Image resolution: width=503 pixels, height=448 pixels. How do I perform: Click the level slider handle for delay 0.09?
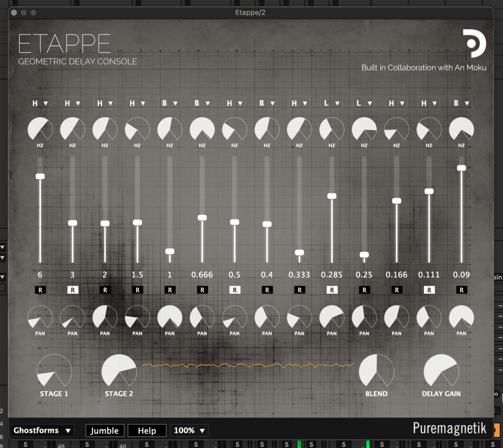coord(461,168)
